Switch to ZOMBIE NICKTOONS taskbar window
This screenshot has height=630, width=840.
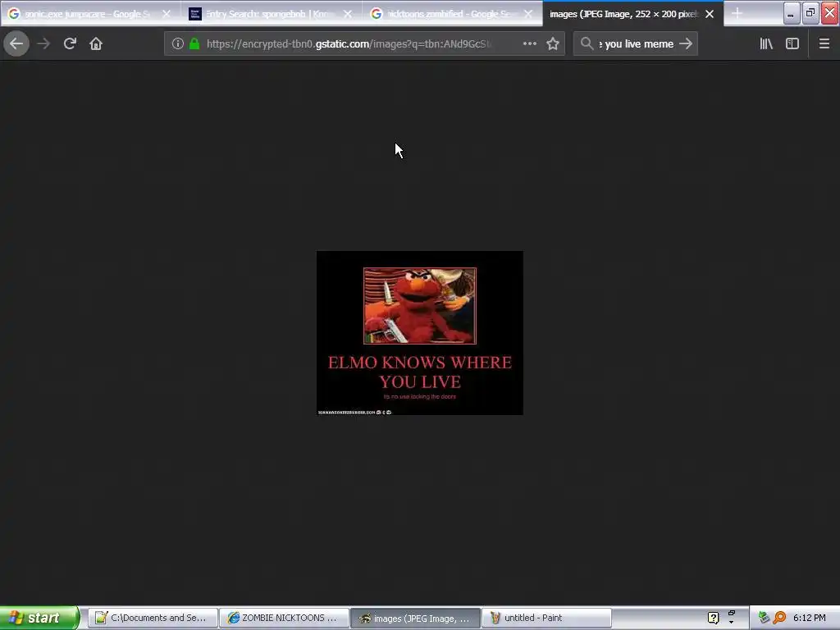(x=284, y=619)
